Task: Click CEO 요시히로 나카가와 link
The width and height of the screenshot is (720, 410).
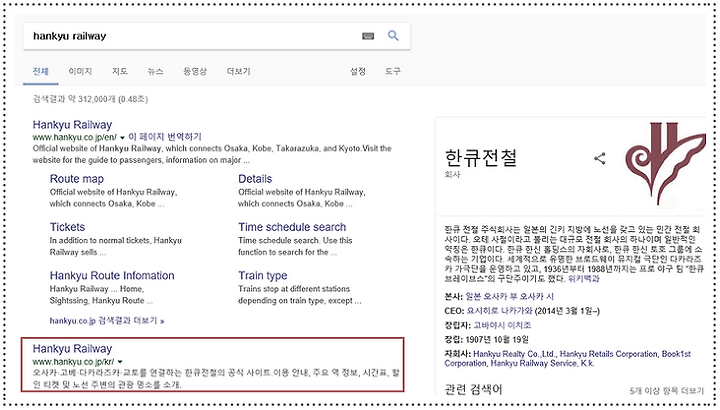Action: point(499,311)
